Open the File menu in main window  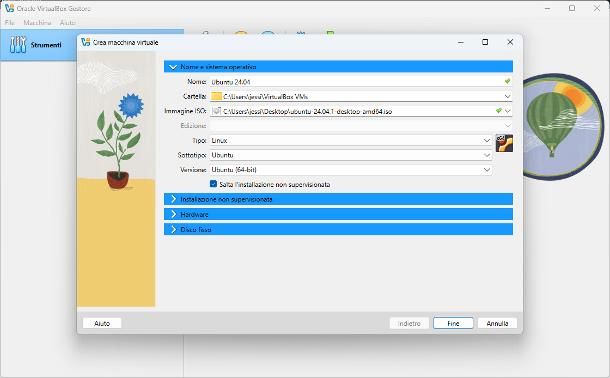pos(10,23)
